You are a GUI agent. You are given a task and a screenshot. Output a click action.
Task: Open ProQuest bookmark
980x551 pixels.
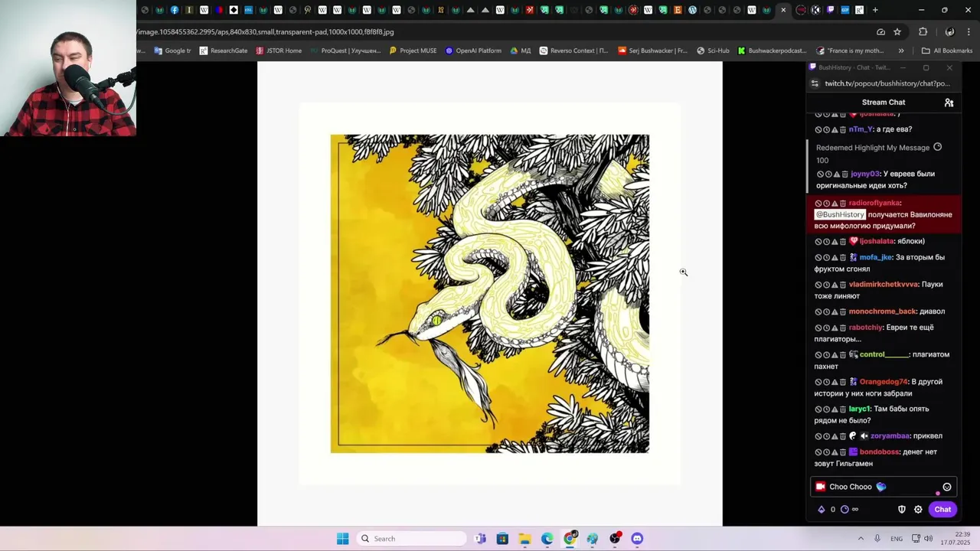pyautogui.click(x=345, y=51)
